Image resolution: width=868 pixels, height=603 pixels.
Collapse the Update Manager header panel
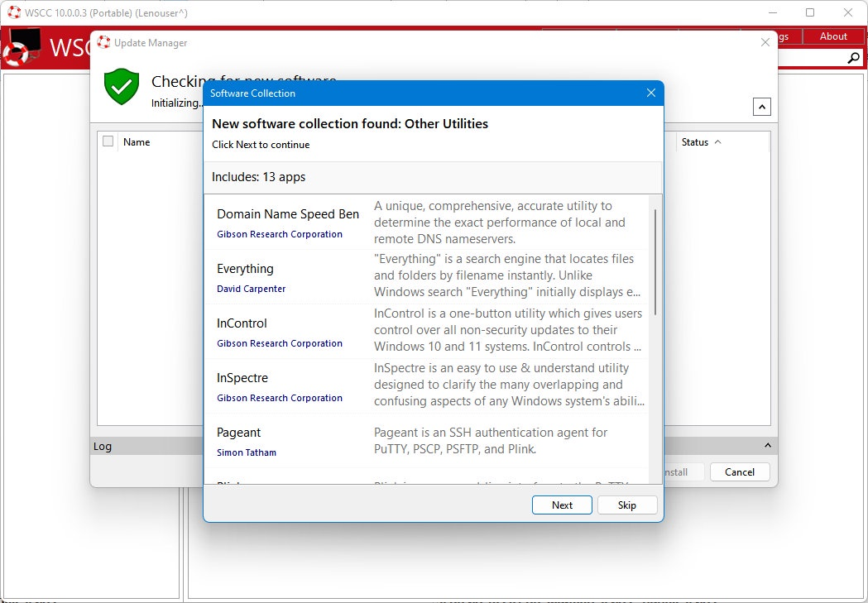click(x=762, y=107)
